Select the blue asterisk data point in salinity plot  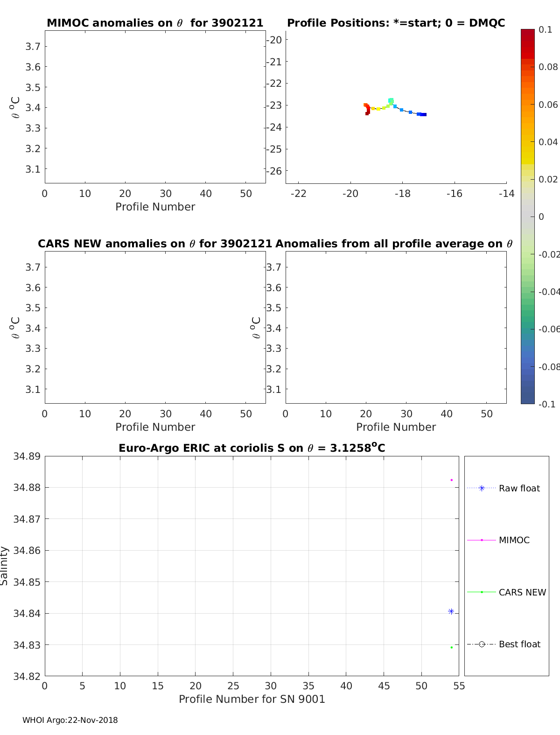451,611
